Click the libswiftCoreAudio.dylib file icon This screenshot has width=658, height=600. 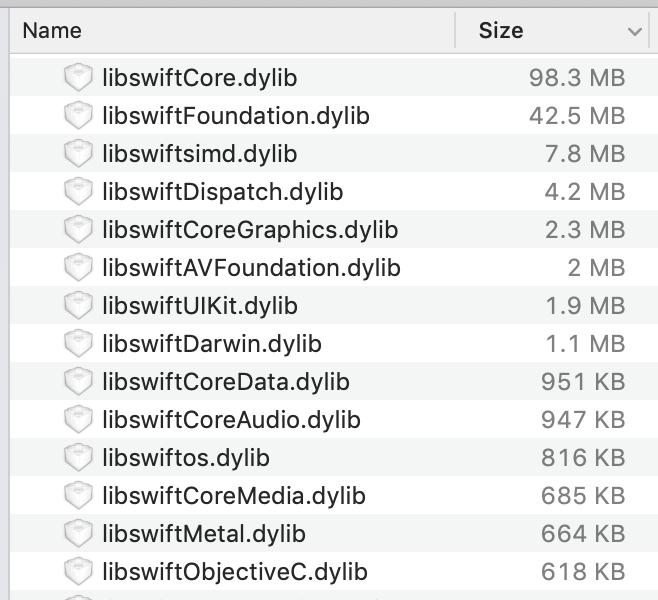78,420
